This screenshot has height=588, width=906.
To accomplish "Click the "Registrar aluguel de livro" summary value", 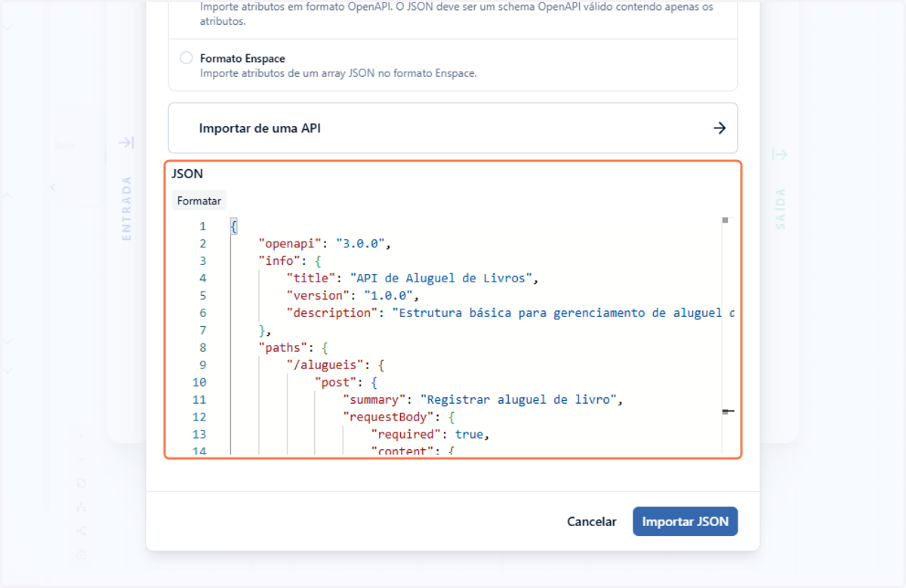I will coord(519,400).
